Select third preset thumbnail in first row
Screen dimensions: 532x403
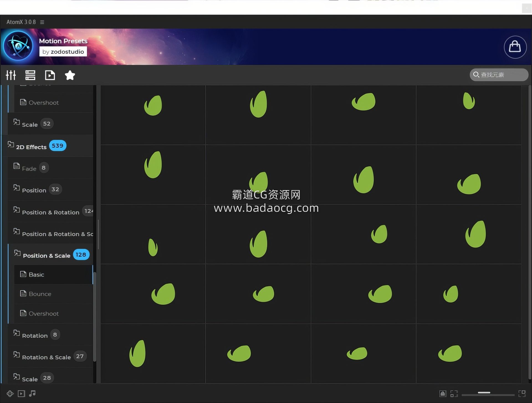(x=364, y=115)
